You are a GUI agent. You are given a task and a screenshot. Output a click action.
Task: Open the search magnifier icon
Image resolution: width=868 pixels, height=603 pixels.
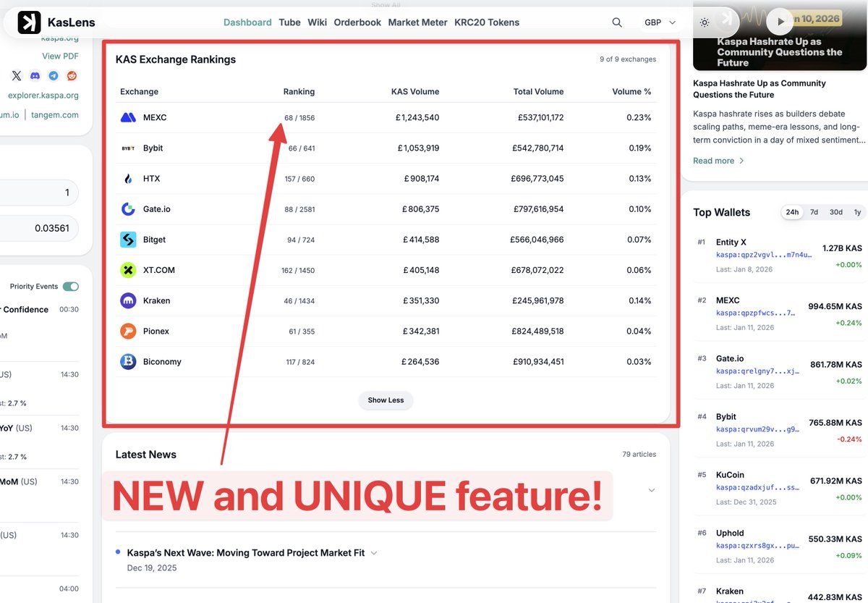(617, 22)
